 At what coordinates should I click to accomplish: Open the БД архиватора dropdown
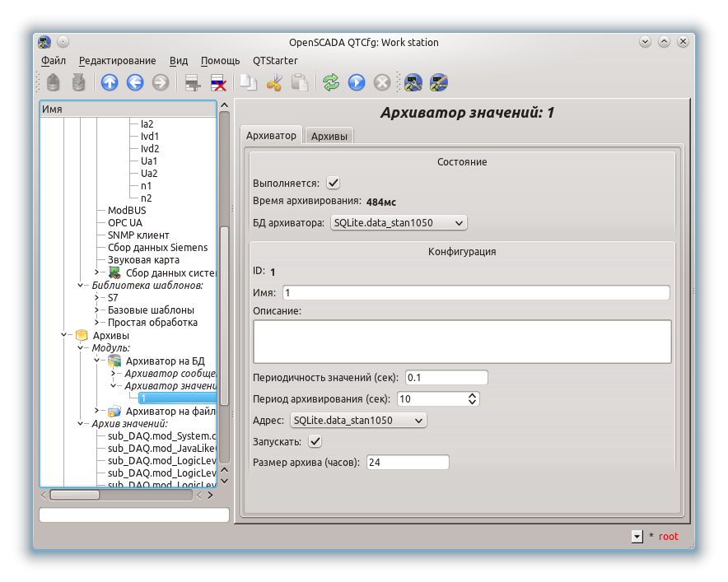tap(399, 222)
